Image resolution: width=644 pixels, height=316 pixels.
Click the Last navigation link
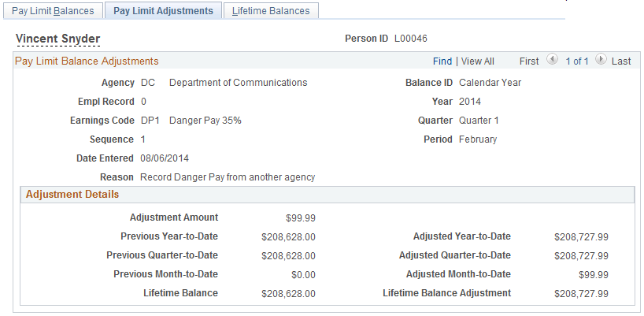[621, 61]
